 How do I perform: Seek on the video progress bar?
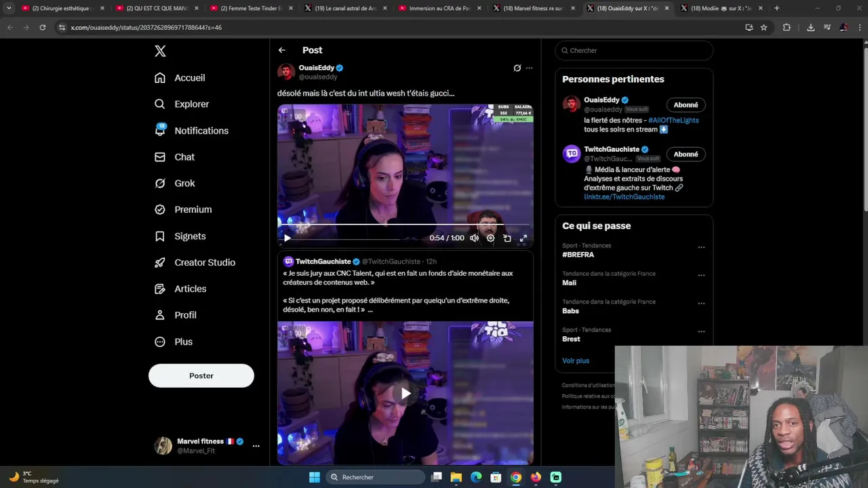tap(406, 224)
